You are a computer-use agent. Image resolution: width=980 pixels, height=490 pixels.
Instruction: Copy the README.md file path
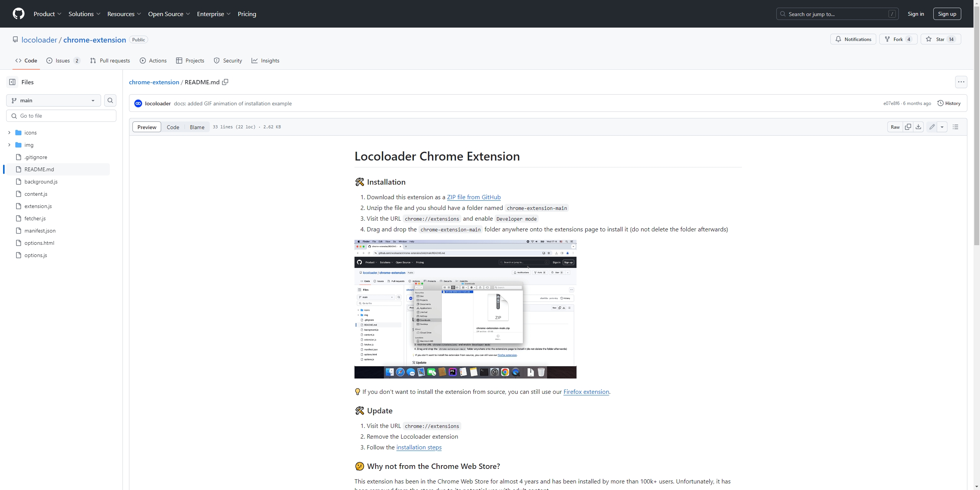tap(225, 82)
